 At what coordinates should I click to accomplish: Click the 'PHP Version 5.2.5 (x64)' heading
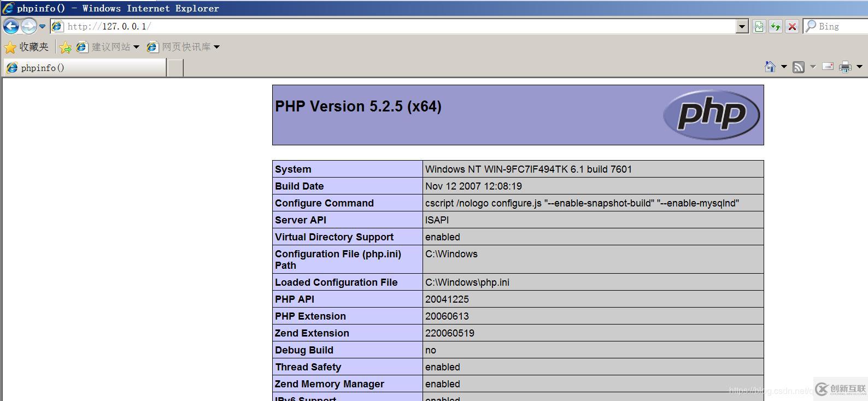(358, 106)
